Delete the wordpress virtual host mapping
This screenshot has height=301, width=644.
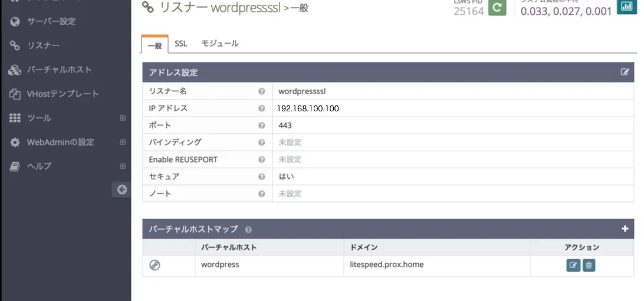pyautogui.click(x=589, y=265)
